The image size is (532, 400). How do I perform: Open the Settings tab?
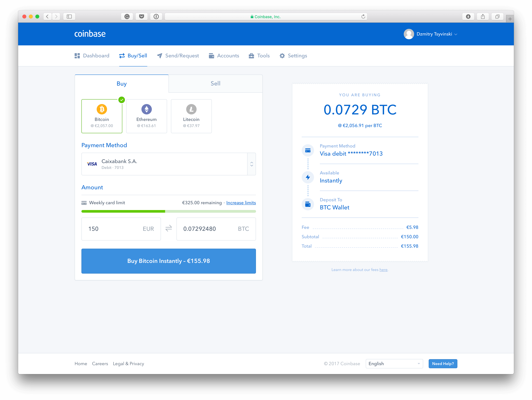[293, 56]
